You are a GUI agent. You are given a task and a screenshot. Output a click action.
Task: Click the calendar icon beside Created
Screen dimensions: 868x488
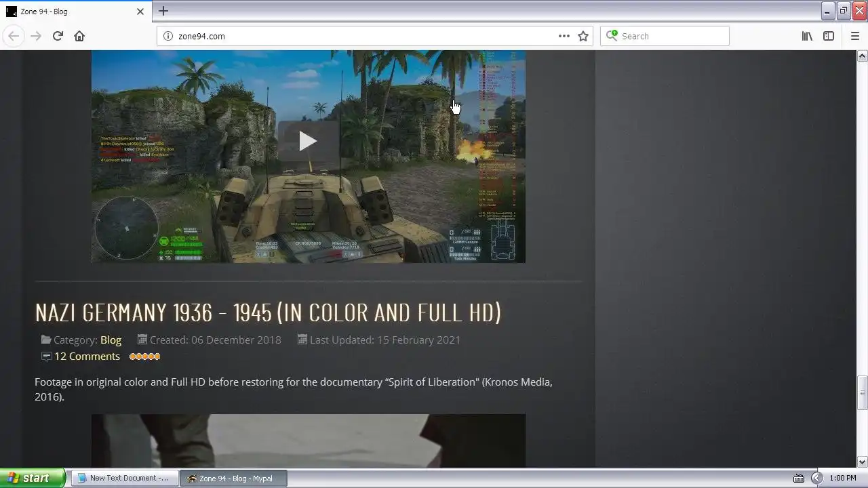pos(142,340)
